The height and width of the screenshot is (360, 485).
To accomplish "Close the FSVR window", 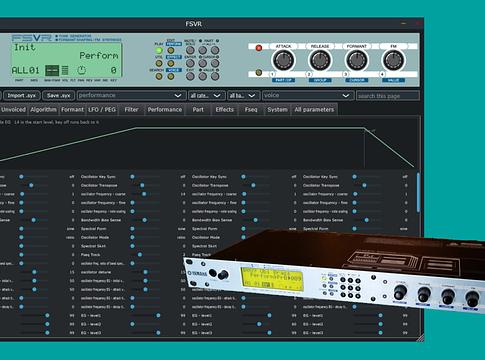I will (417, 23).
